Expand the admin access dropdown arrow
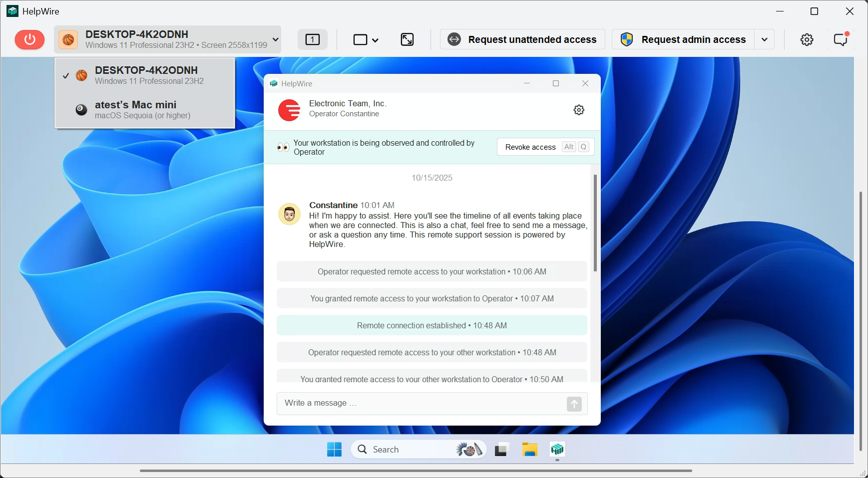The width and height of the screenshot is (868, 478). [x=764, y=39]
